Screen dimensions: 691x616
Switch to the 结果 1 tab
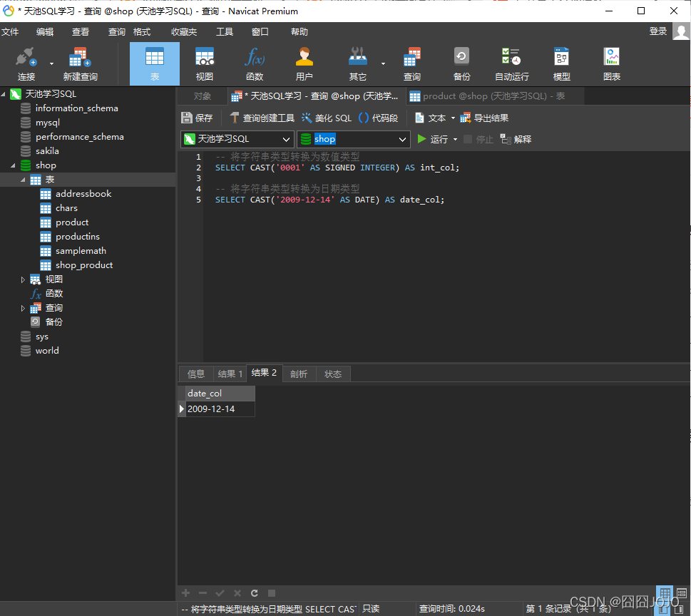pyautogui.click(x=230, y=374)
